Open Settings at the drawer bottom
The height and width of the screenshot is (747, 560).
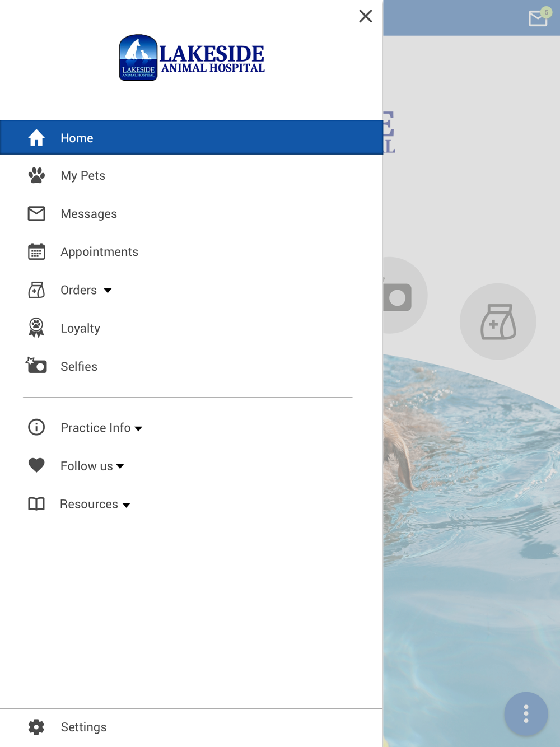coord(83,727)
